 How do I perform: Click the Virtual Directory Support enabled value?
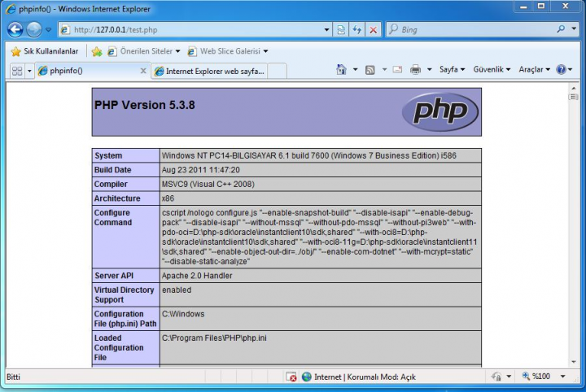pyautogui.click(x=177, y=290)
